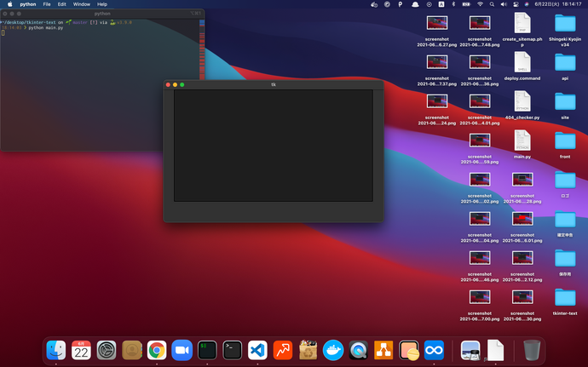Open Zoom from the Dock
This screenshot has width=588, height=367.
182,350
